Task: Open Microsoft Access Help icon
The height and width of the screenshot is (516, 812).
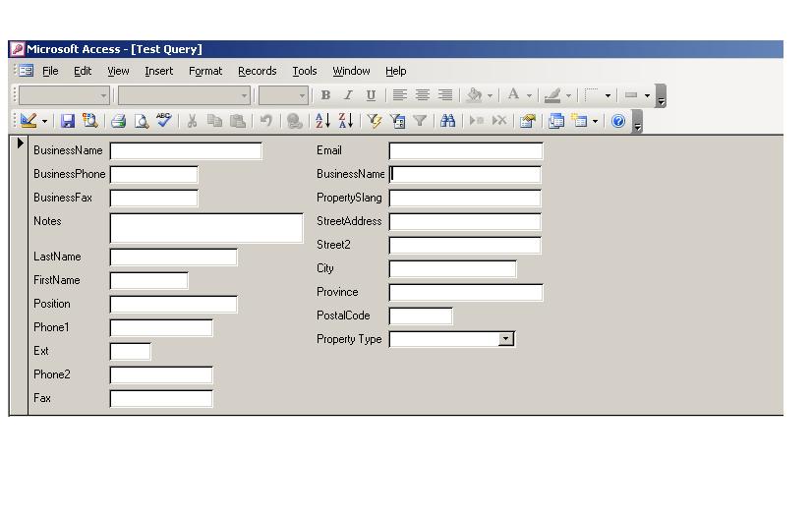Action: (618, 121)
